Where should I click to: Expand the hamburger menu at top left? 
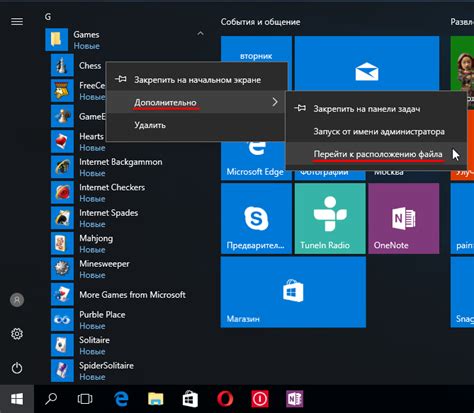coord(17,22)
